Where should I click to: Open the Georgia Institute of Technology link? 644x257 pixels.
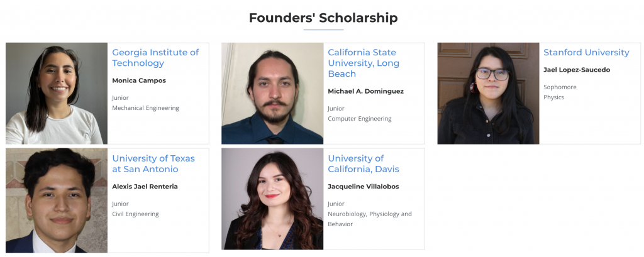[155, 58]
